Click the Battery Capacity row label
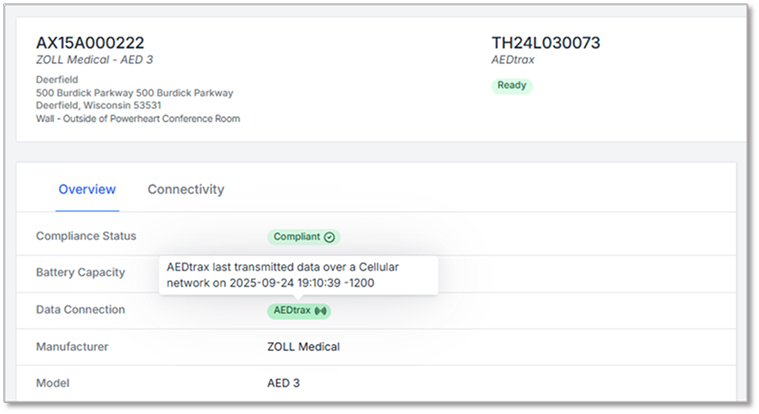This screenshot has height=414, width=759. click(x=80, y=272)
